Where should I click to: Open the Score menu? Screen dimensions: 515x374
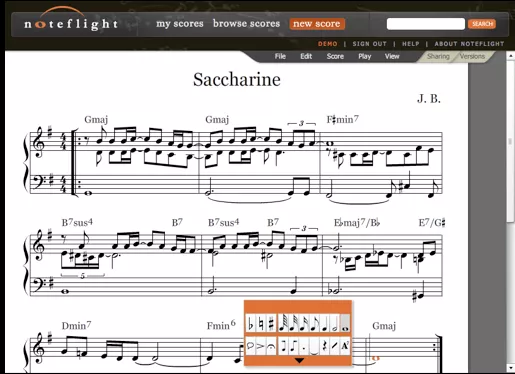tap(335, 56)
